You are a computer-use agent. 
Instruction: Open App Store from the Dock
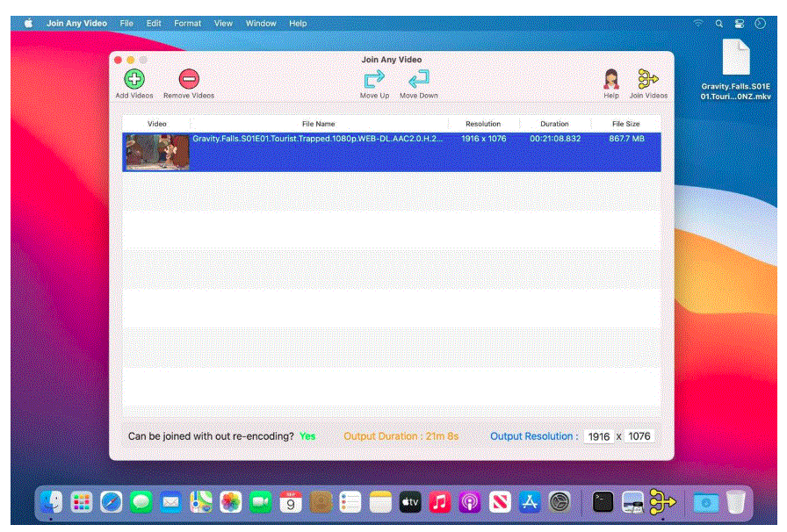[530, 502]
